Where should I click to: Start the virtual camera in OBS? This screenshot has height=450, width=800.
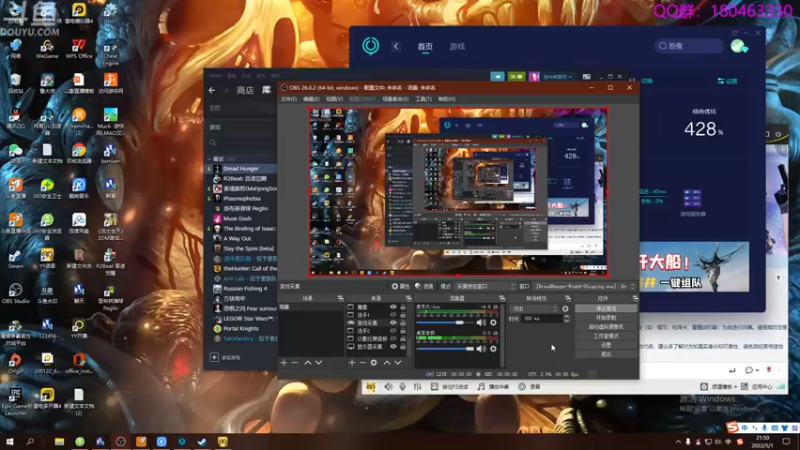[x=606, y=327]
